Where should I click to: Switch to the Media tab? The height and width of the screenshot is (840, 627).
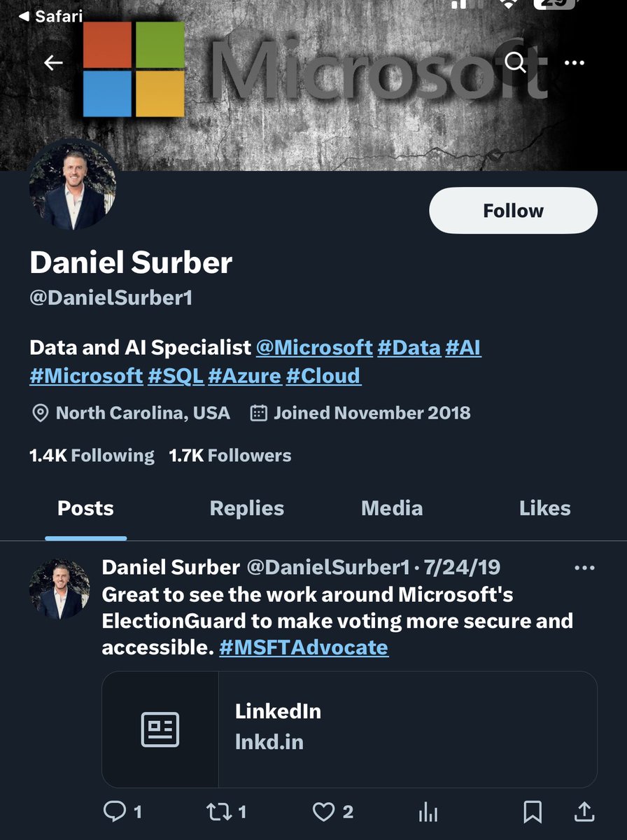click(391, 508)
